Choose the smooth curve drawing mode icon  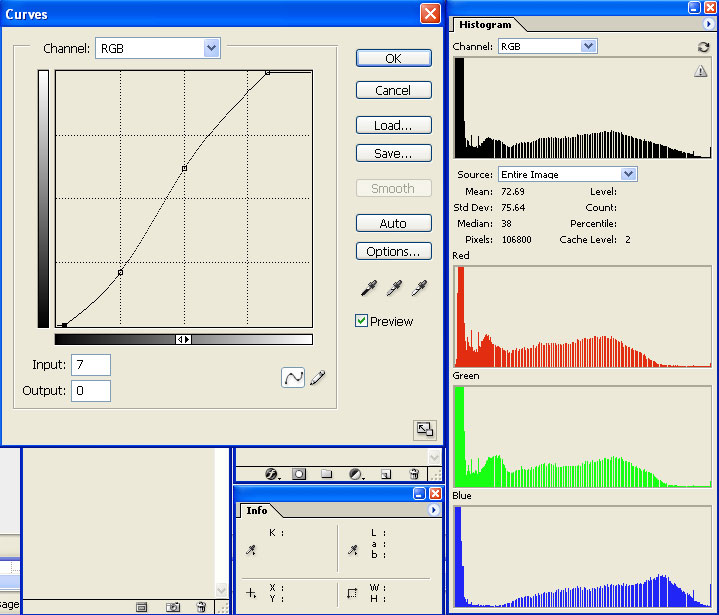[x=293, y=377]
